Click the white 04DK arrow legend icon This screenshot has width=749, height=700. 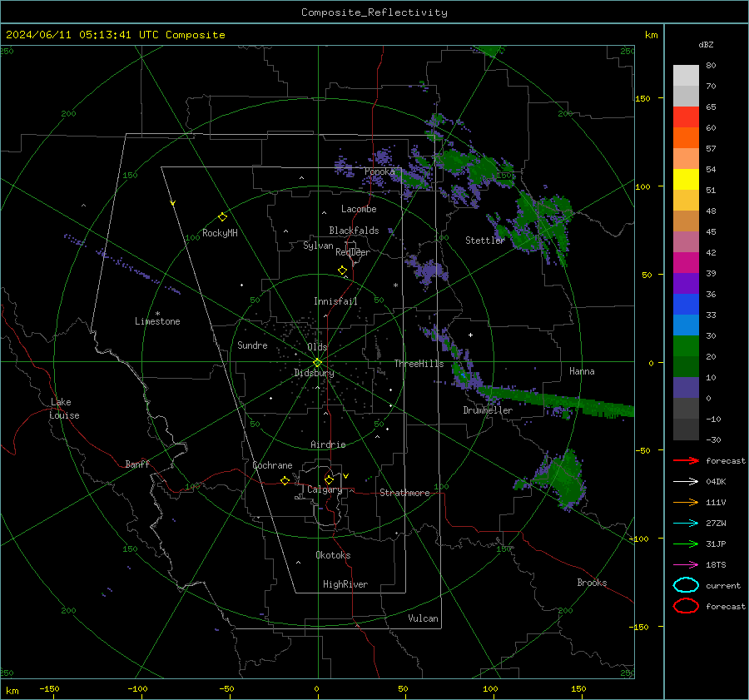click(x=686, y=482)
